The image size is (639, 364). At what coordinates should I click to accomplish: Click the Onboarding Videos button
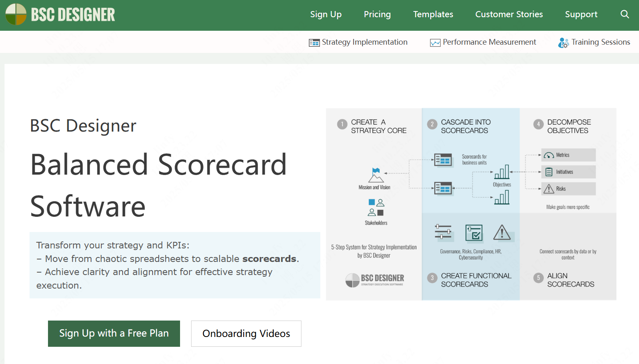click(246, 334)
